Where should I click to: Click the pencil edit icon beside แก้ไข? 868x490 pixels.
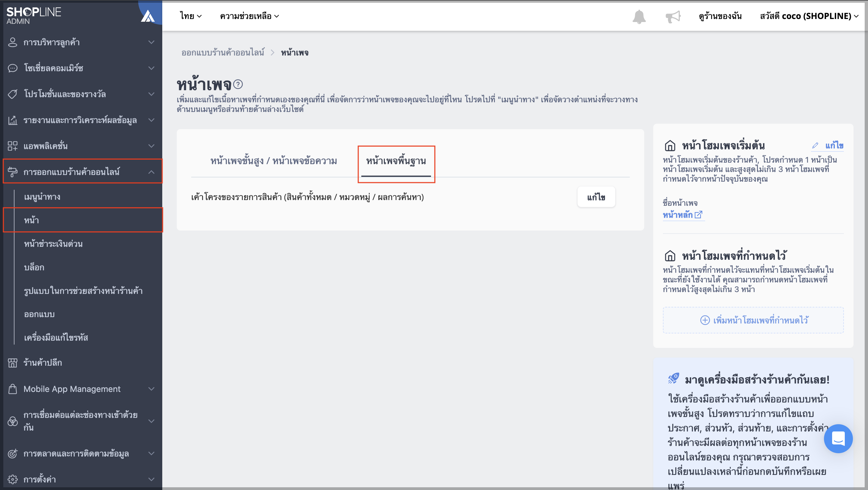[815, 146]
